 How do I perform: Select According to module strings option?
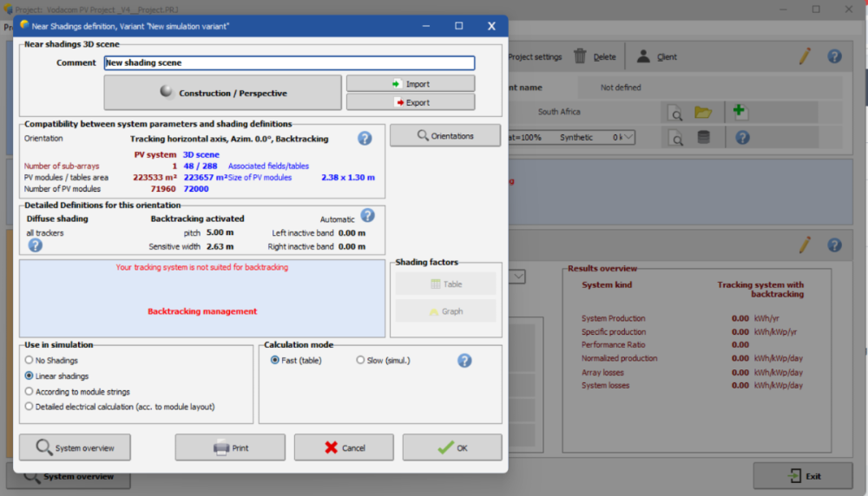30,392
